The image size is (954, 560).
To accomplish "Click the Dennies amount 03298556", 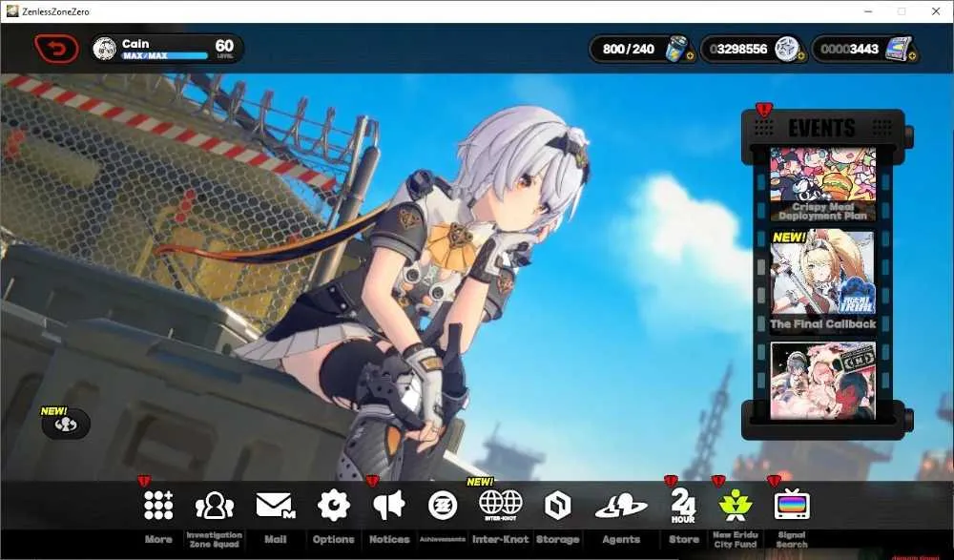I will (738, 49).
